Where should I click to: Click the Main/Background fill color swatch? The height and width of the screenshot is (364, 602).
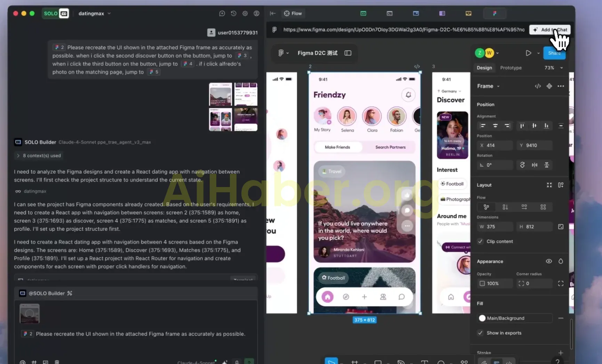(x=482, y=318)
